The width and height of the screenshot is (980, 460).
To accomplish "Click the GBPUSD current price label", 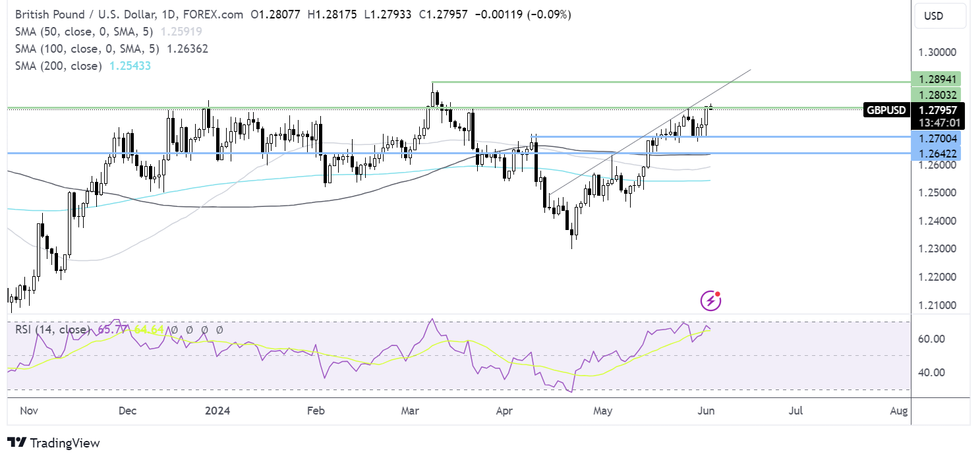I will 885,109.
